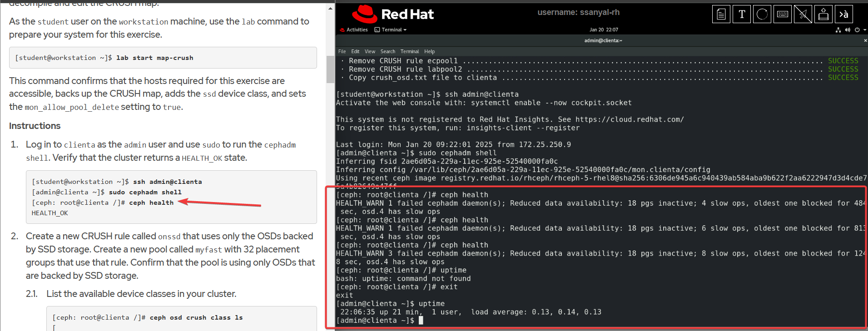The image size is (868, 331).
Task: Click 'mon_allow_pool_delete' setting text
Action: 72,107
